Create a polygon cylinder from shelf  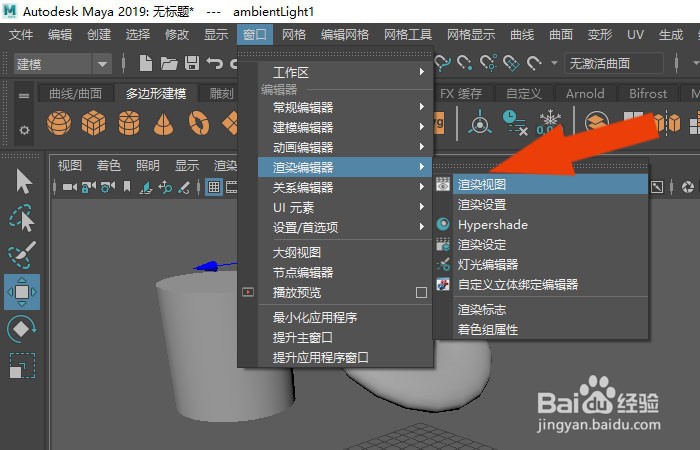click(129, 123)
